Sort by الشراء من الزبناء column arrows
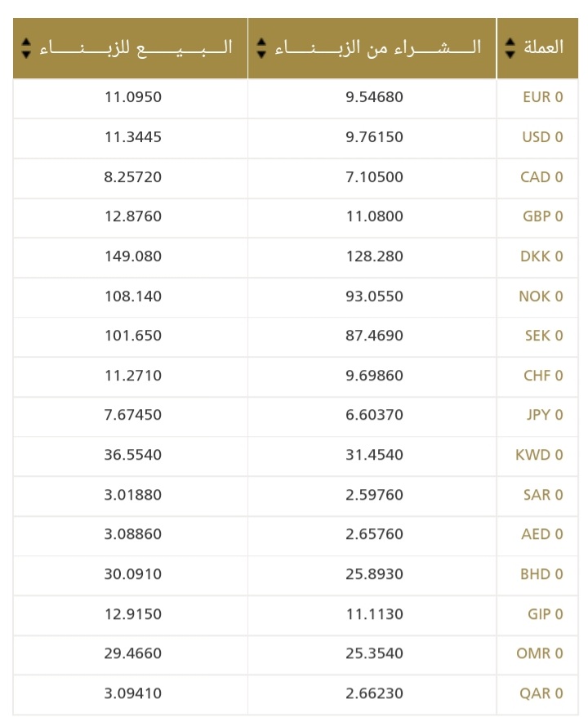Image resolution: width=588 pixels, height=717 pixels. pyautogui.click(x=261, y=48)
